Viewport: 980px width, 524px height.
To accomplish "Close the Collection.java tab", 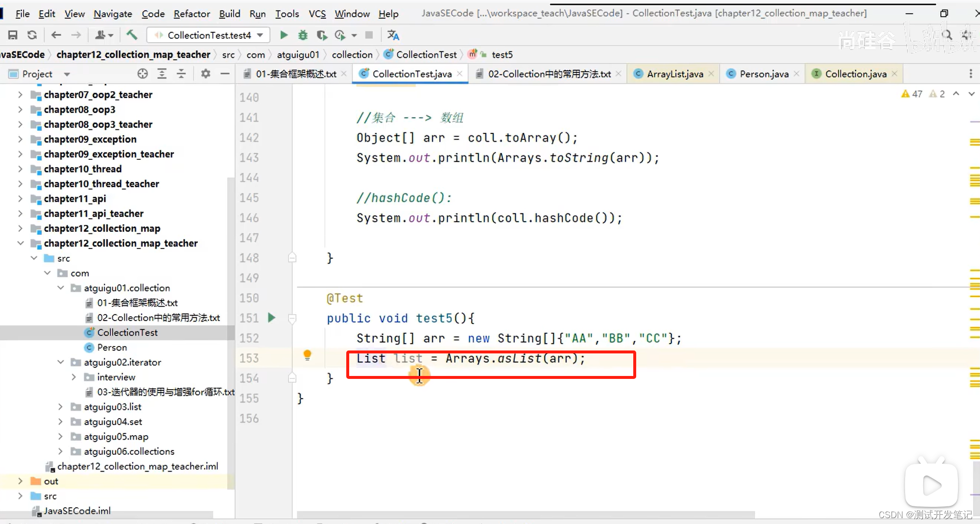I will click(x=894, y=74).
